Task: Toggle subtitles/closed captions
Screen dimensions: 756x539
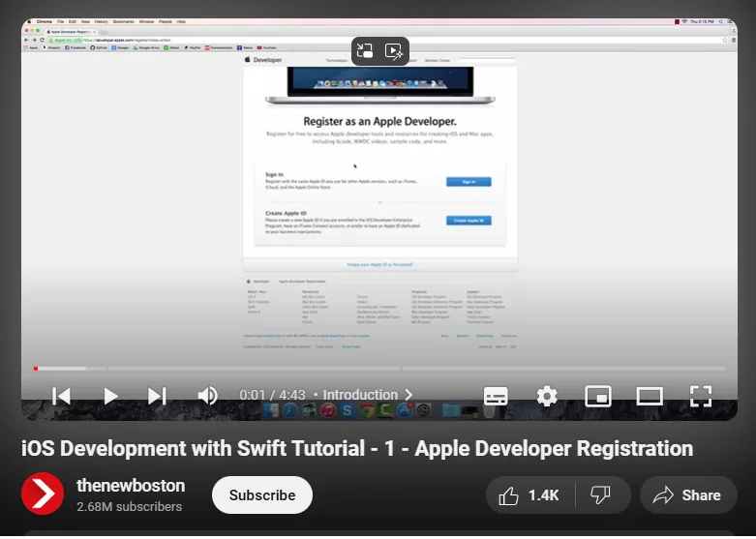Action: [496, 397]
